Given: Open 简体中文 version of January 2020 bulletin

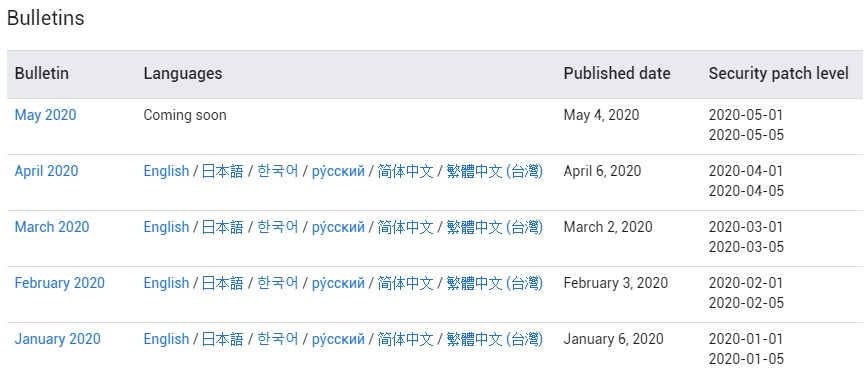Looking at the screenshot, I should [x=405, y=339].
